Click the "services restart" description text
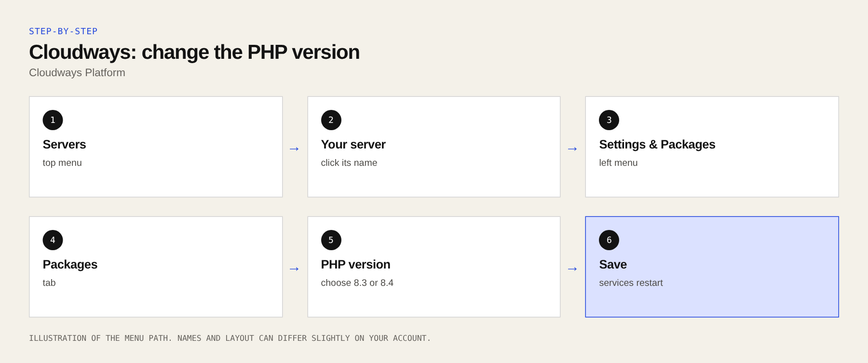The height and width of the screenshot is (363, 868). tap(631, 283)
